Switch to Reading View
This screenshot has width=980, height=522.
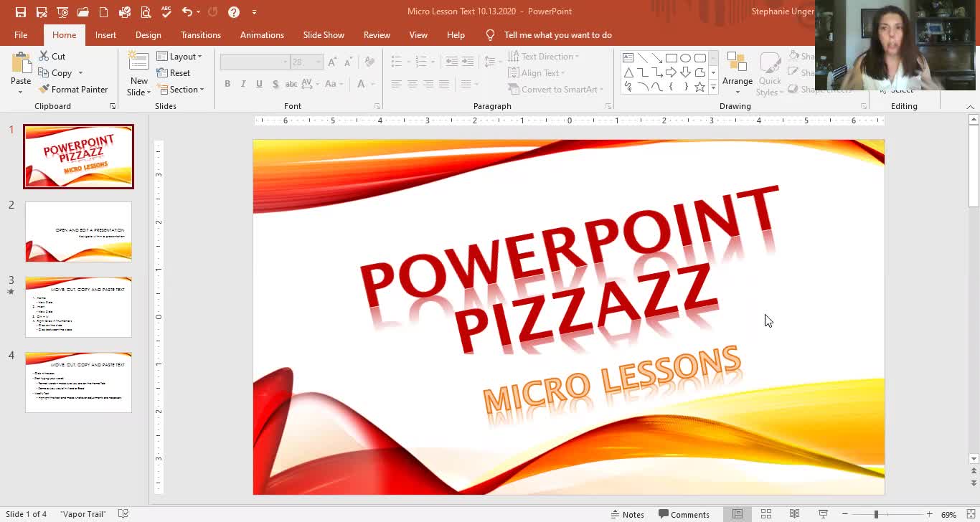[x=794, y=514]
